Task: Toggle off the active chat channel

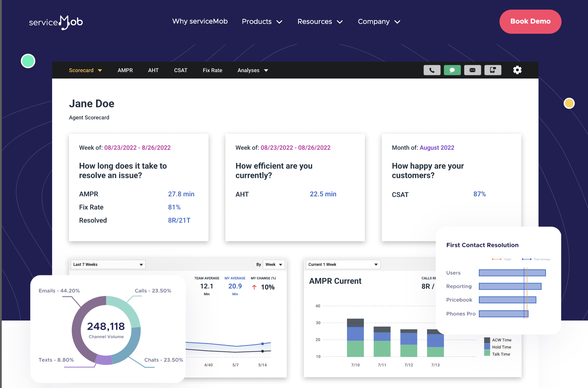Action: pyautogui.click(x=452, y=70)
